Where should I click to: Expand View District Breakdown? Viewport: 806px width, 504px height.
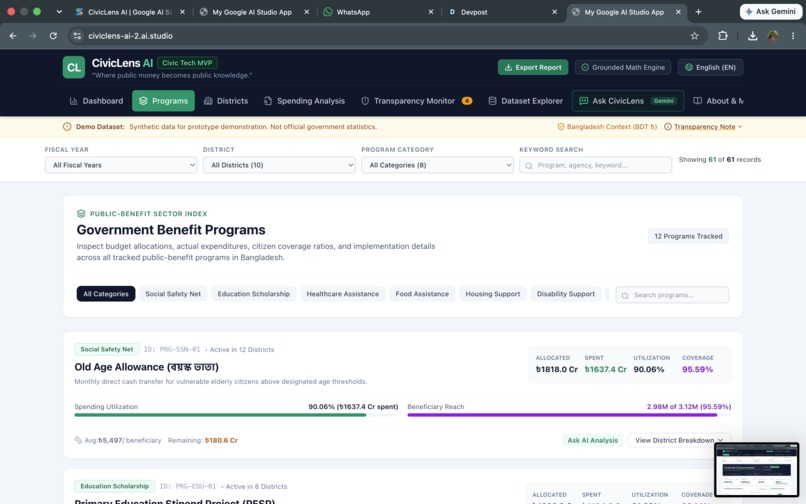(679, 440)
